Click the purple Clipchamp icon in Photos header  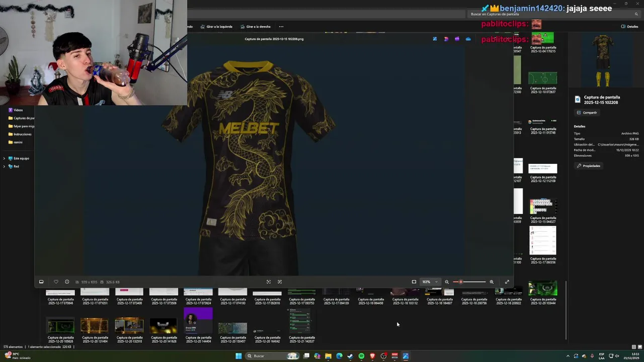pos(457,39)
